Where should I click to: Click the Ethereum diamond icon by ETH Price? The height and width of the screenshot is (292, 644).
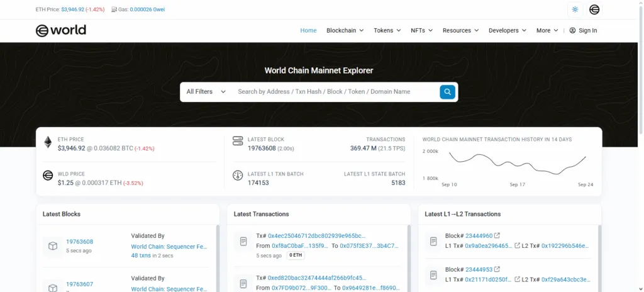tap(48, 142)
